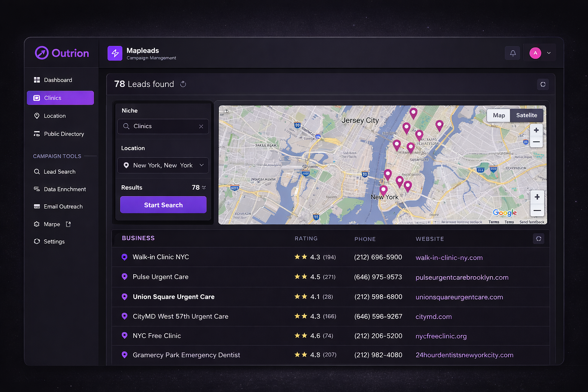Click the Outrion logo icon
The image size is (588, 392).
click(42, 53)
